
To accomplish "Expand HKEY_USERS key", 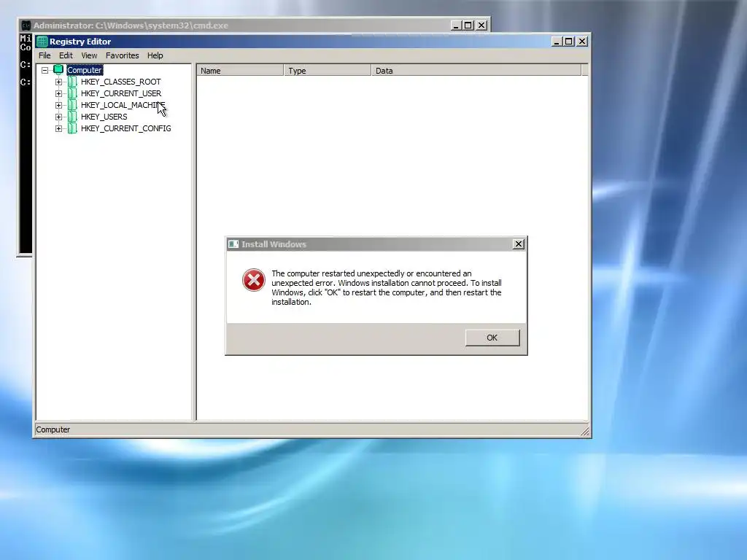I will click(58, 117).
